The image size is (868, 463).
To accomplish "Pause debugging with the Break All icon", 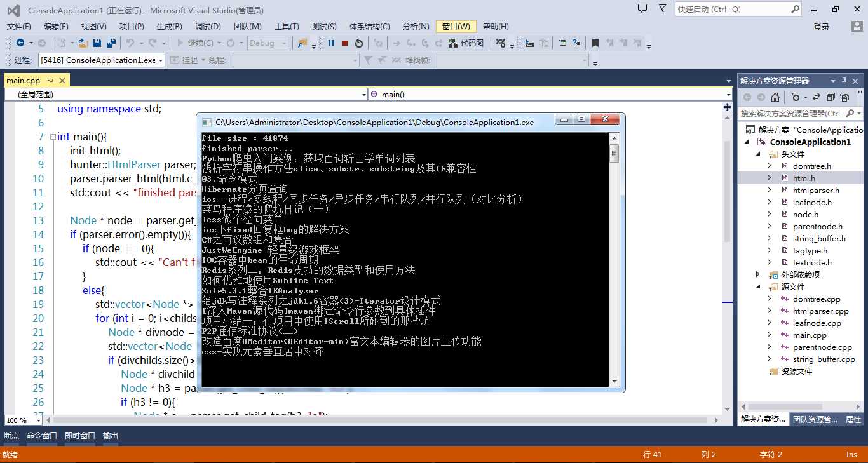I will pyautogui.click(x=331, y=43).
